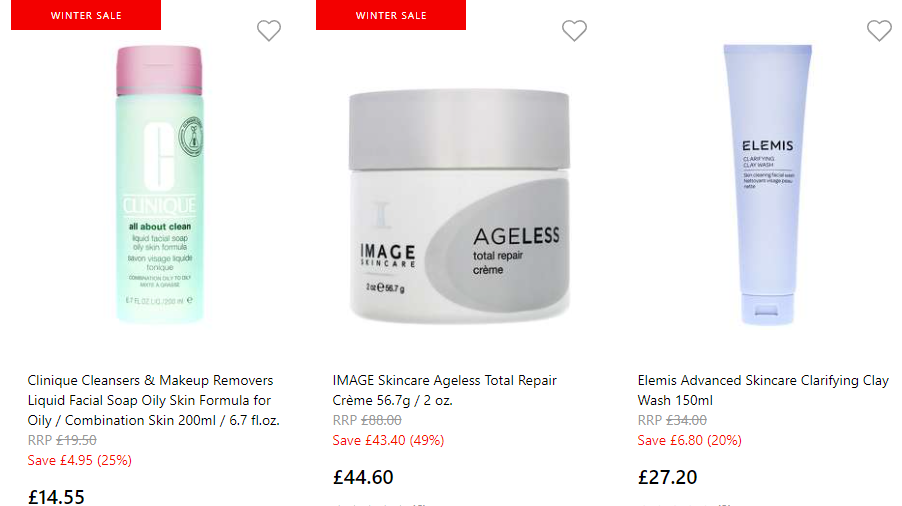The width and height of the screenshot is (902, 506).
Task: Click the RRP £34.00 struck-through price
Action: click(x=672, y=420)
